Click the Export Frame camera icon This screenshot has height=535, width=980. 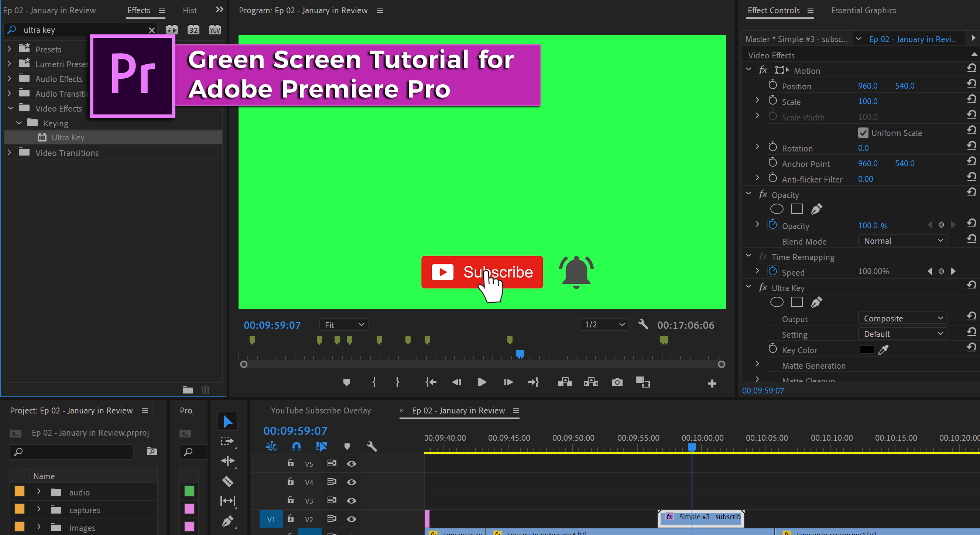(617, 382)
